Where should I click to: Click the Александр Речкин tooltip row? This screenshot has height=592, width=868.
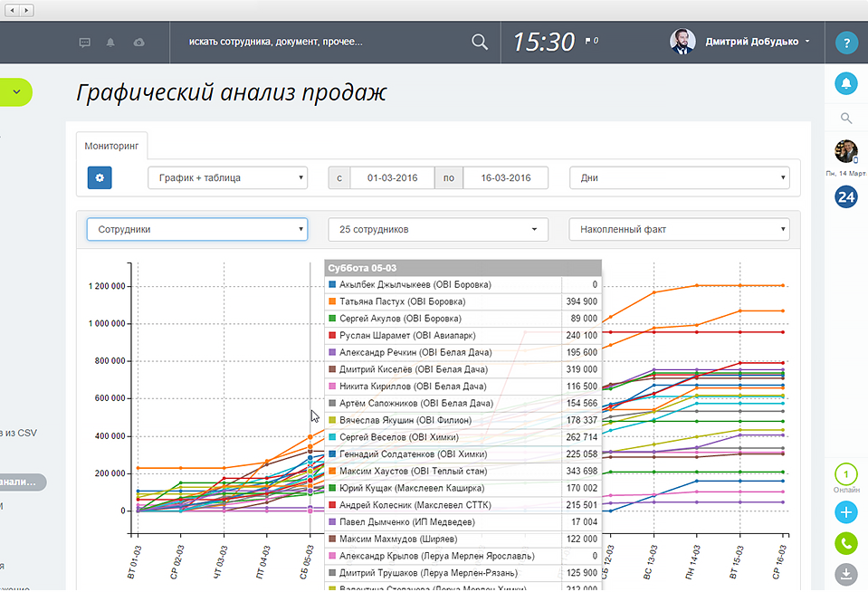[x=463, y=352]
